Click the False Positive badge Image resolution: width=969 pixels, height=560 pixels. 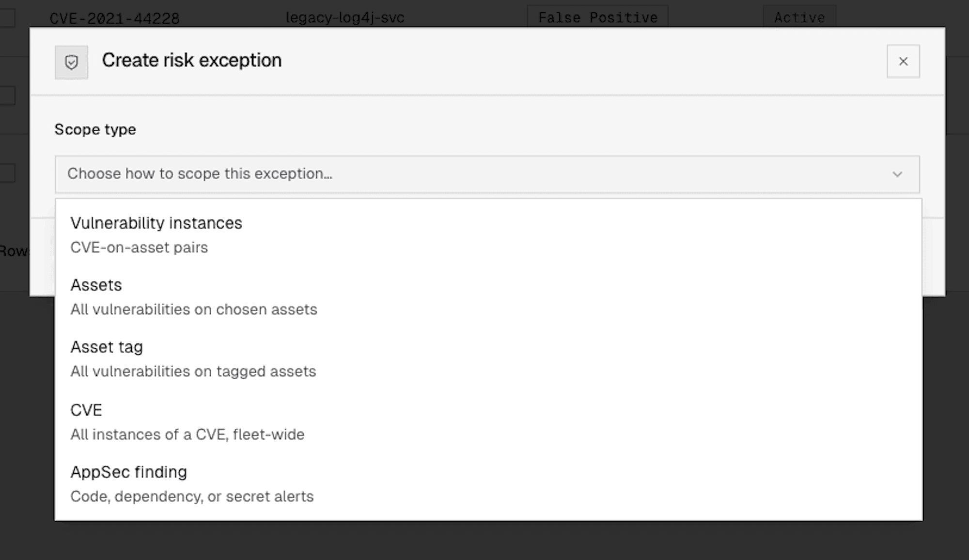[598, 17]
